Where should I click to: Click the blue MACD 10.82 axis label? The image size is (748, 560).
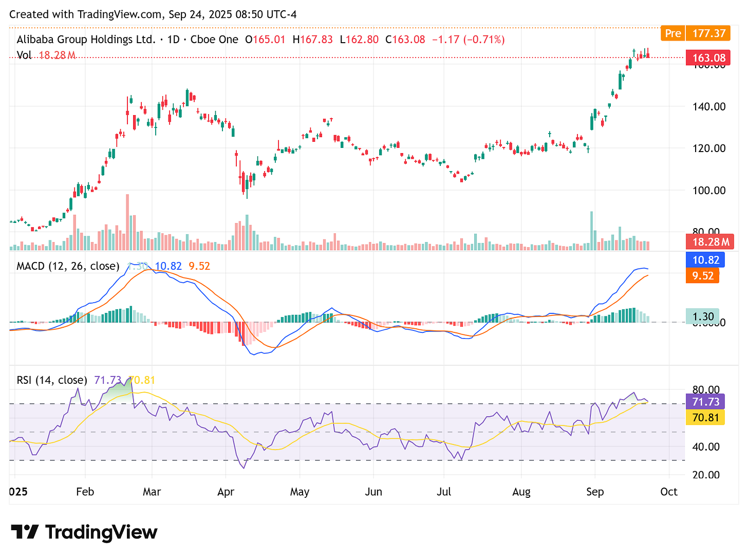tap(706, 260)
